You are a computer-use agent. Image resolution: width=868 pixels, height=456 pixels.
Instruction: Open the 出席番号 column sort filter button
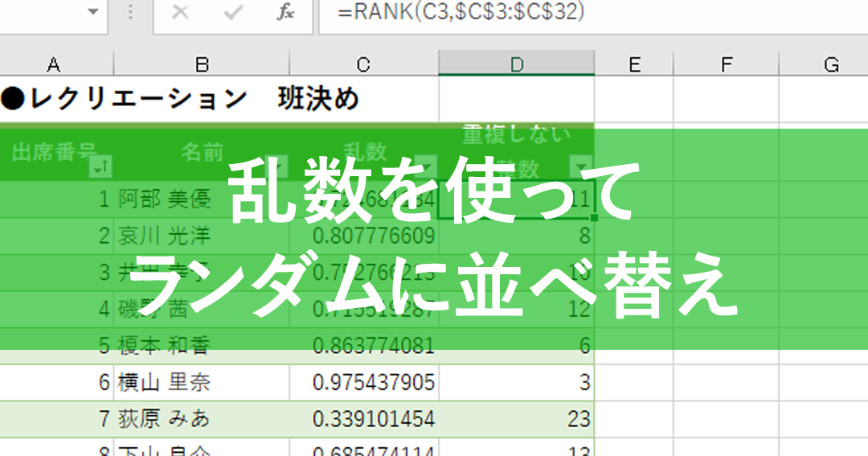100,166
